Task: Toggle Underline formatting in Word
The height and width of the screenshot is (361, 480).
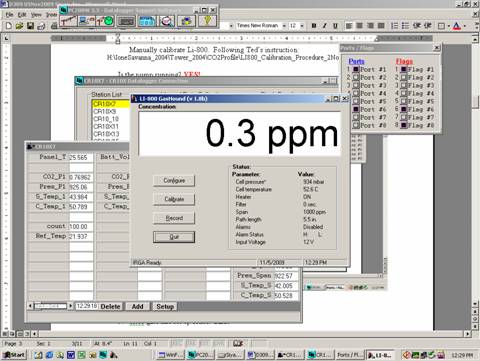Action: [x=335, y=26]
